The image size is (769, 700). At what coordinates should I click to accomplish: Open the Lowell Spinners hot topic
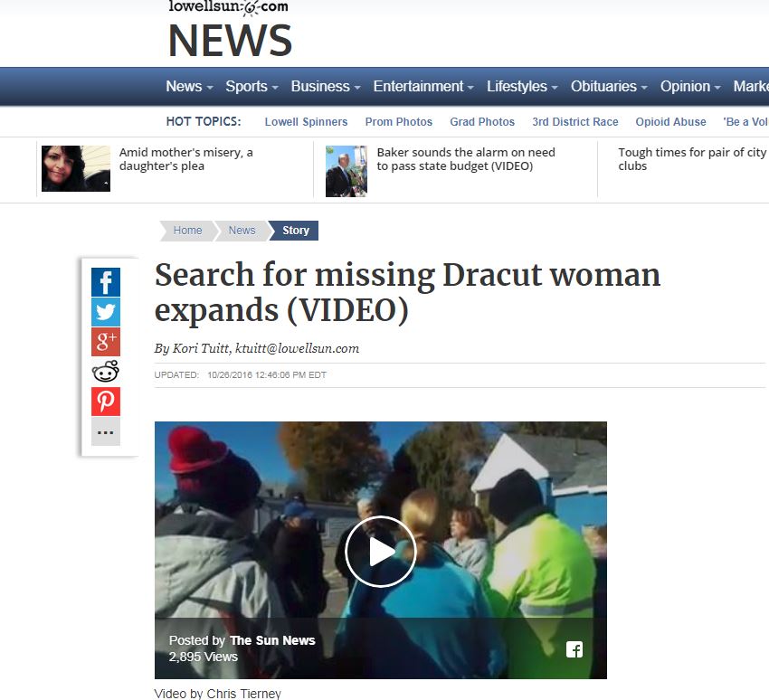coord(306,121)
